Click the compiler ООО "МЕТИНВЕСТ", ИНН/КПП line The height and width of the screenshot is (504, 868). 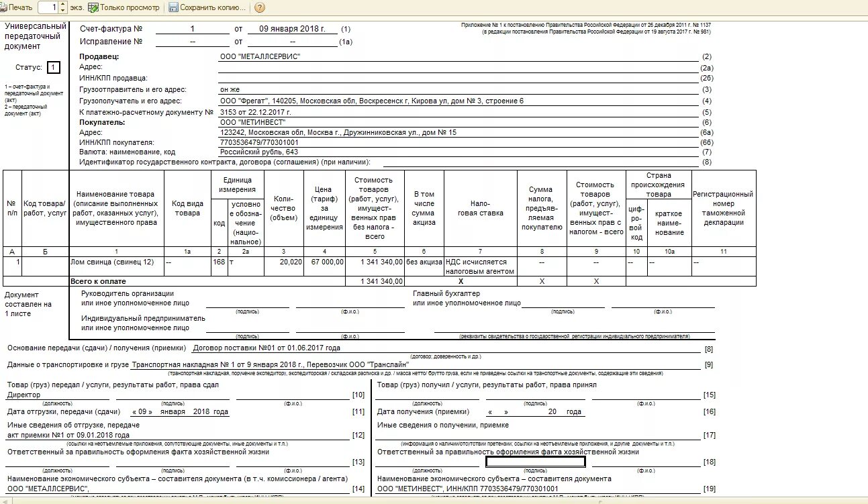point(467,489)
